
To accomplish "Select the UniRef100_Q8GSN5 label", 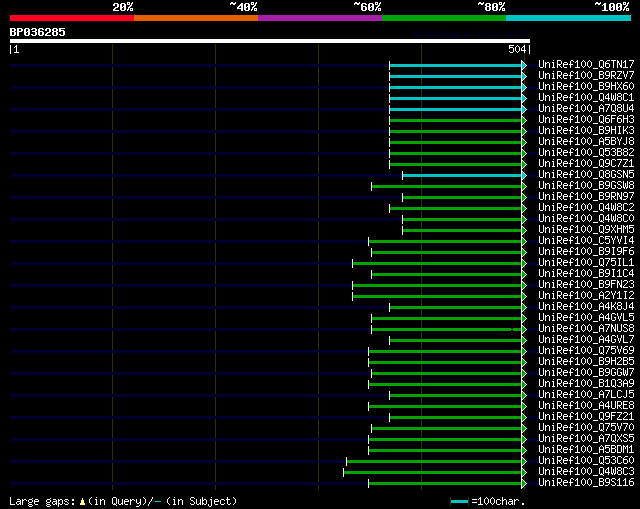I will click(586, 174).
